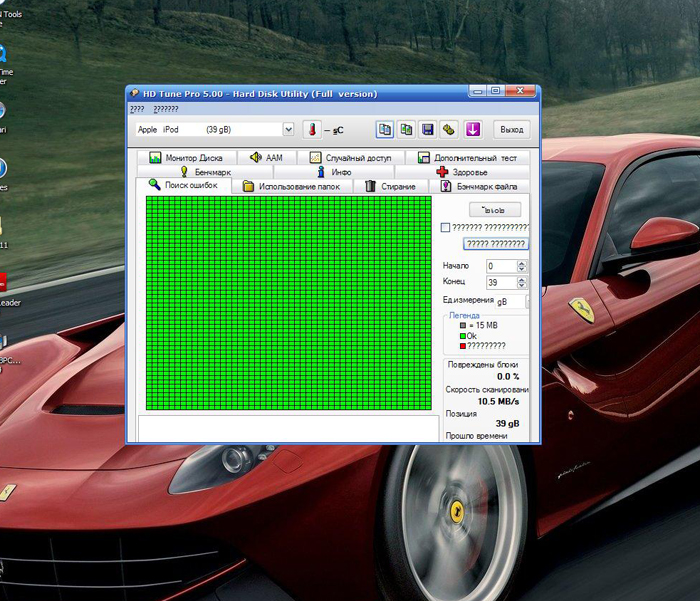Click the Начало value stepper arrows
The height and width of the screenshot is (601, 700).
point(522,266)
